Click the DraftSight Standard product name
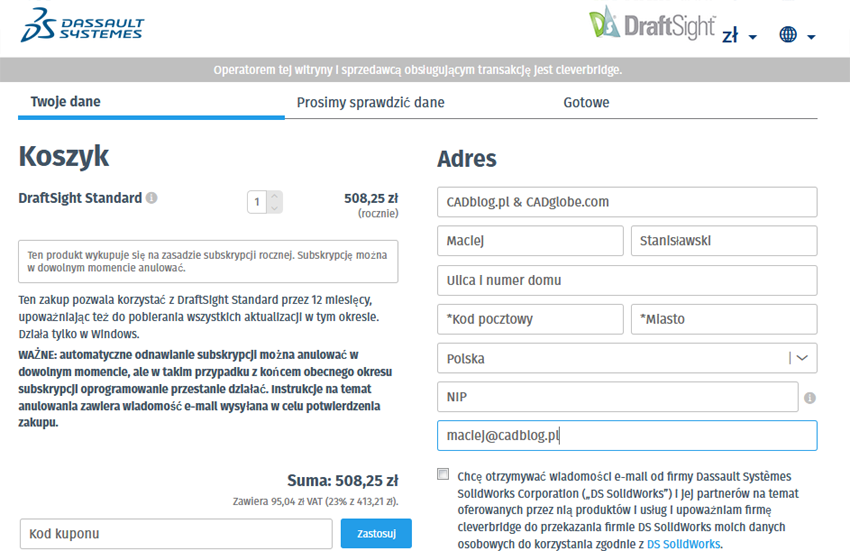Screen dimensions: 850x551 [80, 198]
